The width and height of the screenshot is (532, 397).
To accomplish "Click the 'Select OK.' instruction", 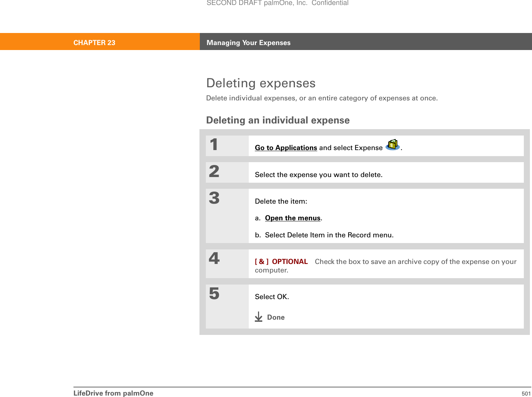I will (x=272, y=297).
